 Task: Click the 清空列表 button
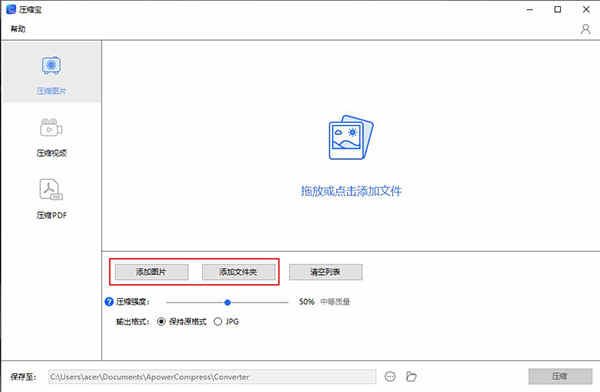click(x=325, y=272)
